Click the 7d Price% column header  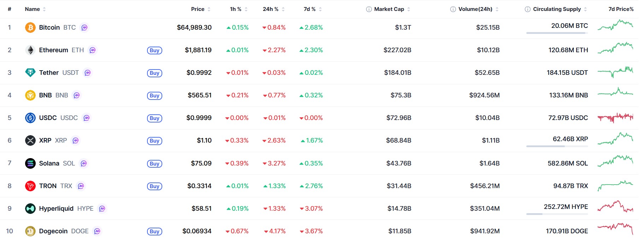(621, 9)
